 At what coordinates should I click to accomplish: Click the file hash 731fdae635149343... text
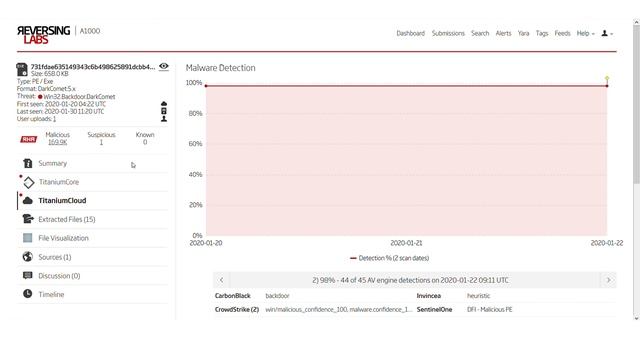93,67
